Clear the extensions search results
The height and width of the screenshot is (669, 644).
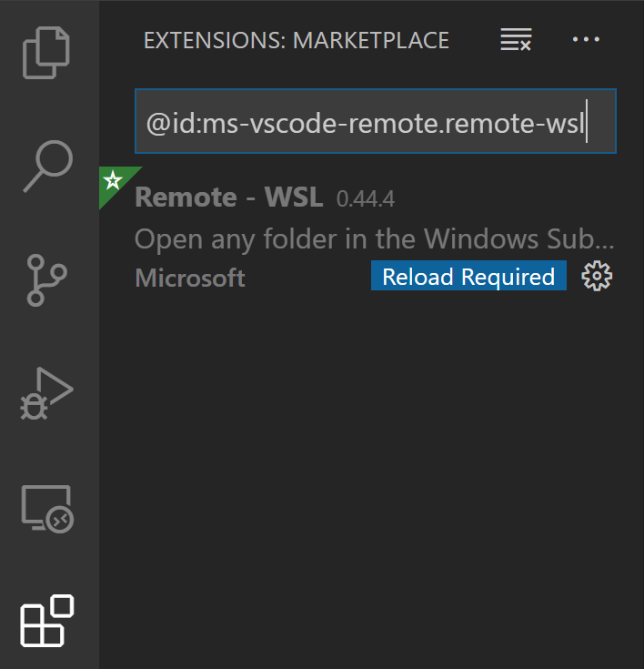click(516, 40)
